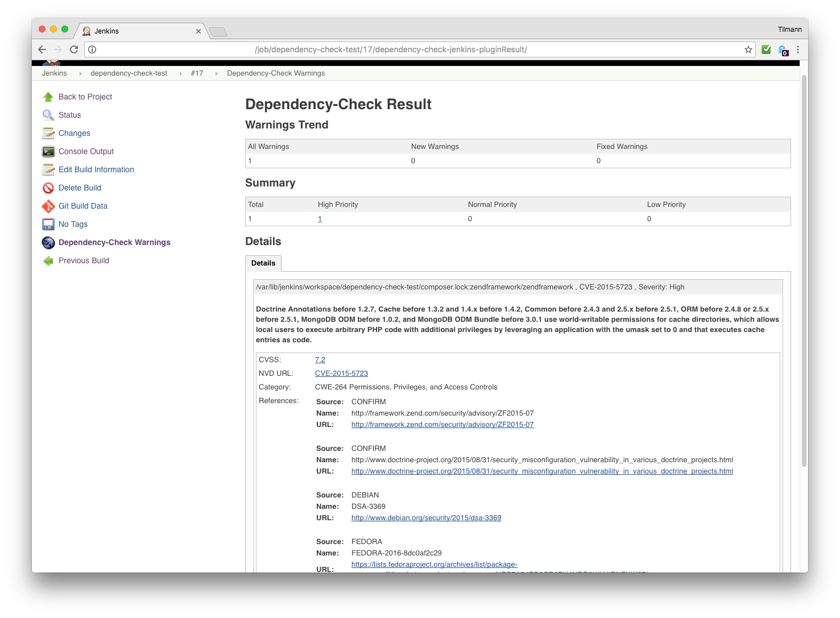Reload the page with refresh icon

coord(74,49)
